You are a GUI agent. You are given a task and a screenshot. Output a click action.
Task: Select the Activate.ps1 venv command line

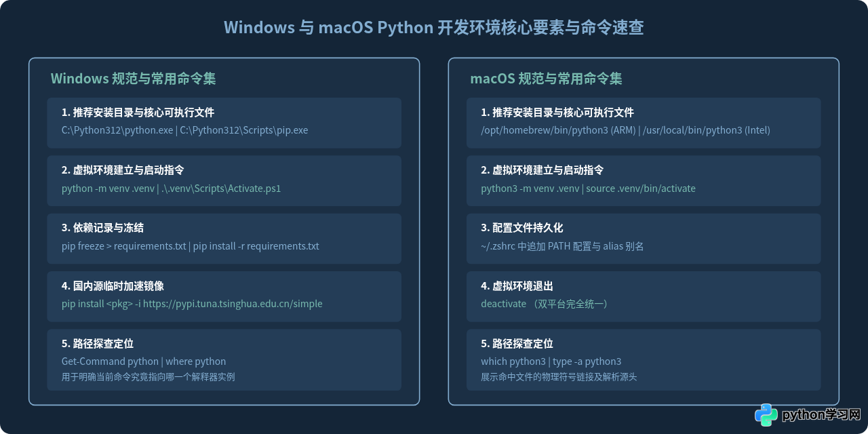coord(171,189)
